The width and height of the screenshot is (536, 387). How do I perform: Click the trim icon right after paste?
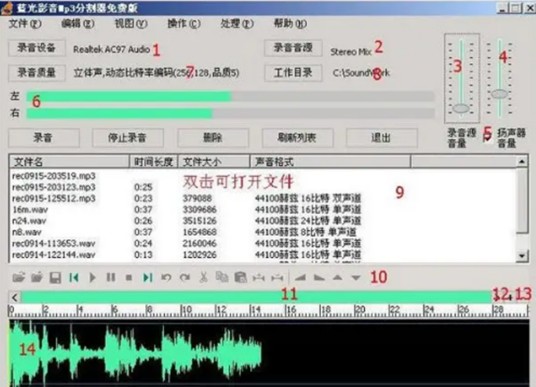pos(259,278)
